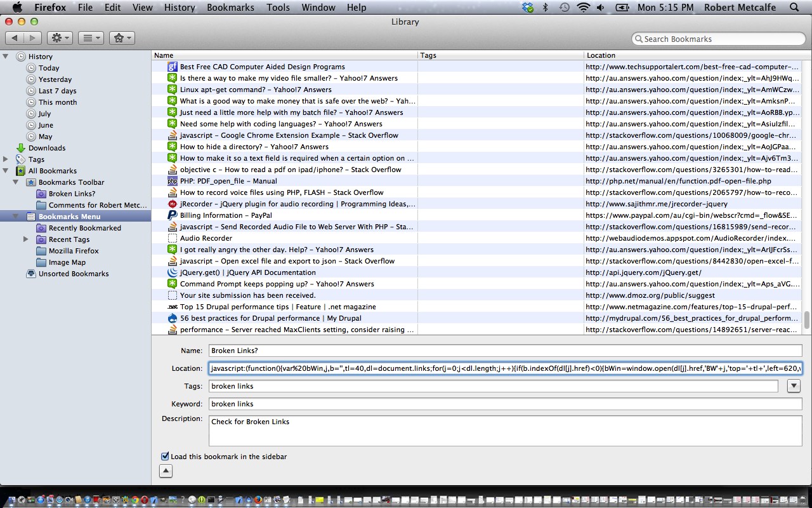
Task: Click the Search Bookmarks field
Action: tap(719, 39)
